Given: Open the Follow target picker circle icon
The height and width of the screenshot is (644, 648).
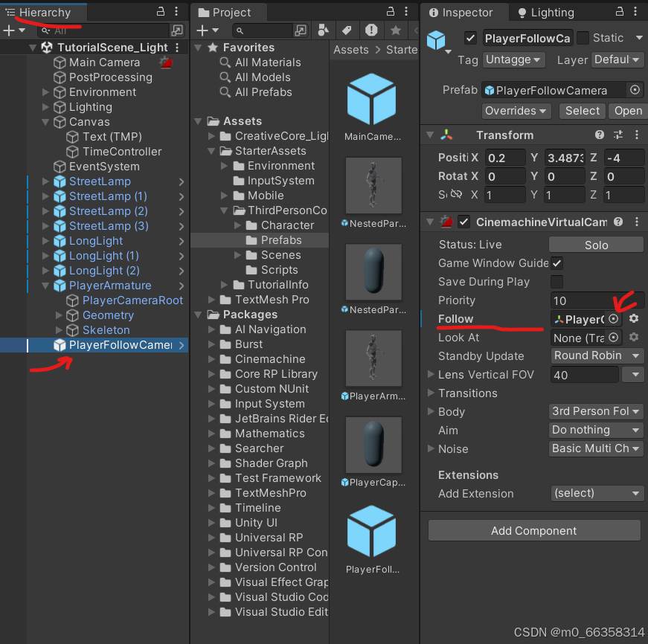Looking at the screenshot, I should [x=614, y=319].
